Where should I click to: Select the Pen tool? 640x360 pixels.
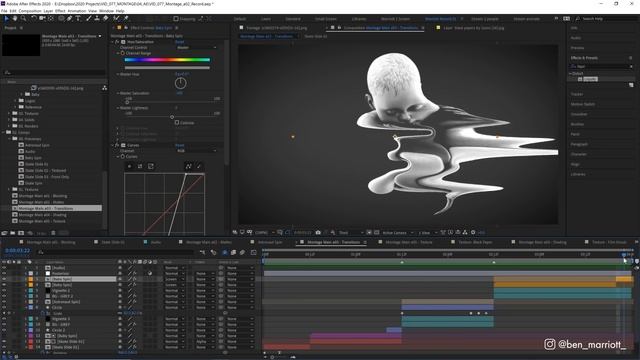click(70, 18)
